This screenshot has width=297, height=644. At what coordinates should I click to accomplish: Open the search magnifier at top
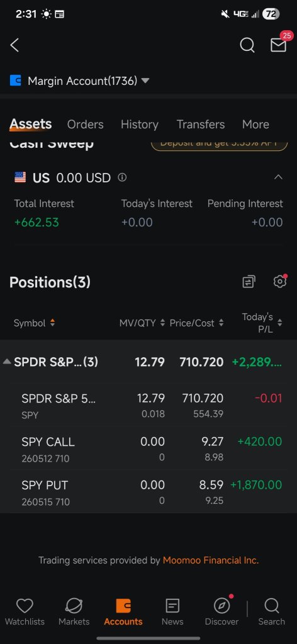click(x=247, y=45)
